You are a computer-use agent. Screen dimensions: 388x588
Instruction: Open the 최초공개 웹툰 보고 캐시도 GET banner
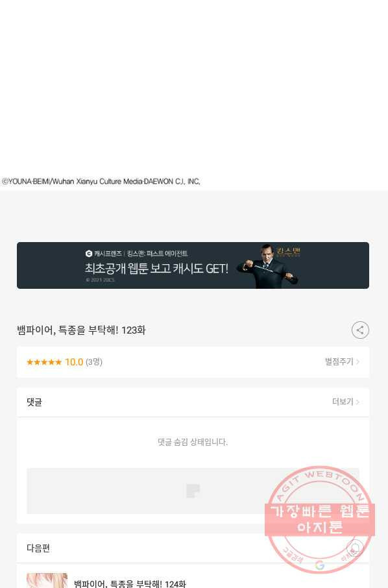coord(193,265)
